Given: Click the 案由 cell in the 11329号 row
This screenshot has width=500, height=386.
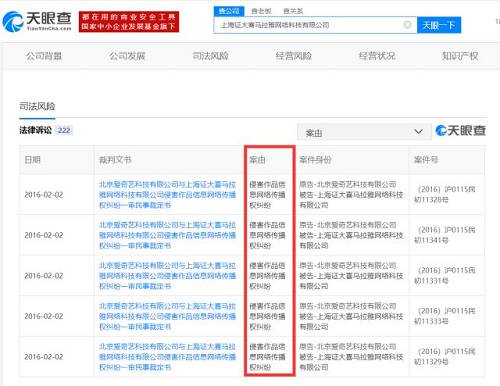Looking at the screenshot, I should click(267, 357).
